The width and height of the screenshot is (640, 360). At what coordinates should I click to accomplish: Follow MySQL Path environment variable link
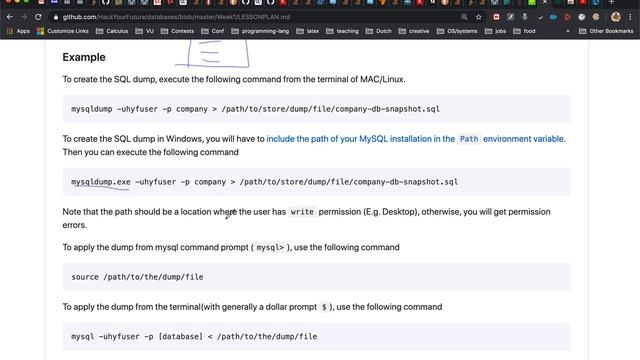(x=416, y=139)
